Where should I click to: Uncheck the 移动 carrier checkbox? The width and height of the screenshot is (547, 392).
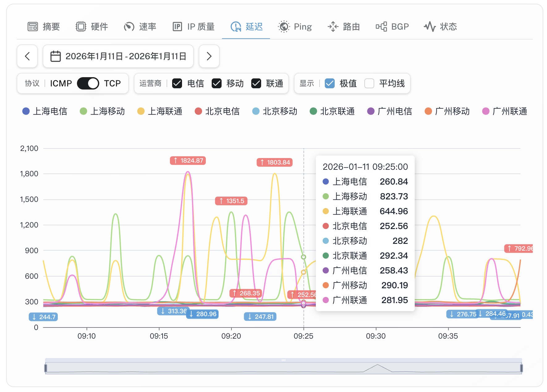217,83
